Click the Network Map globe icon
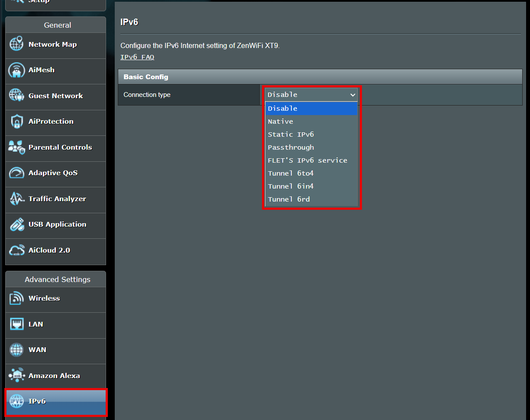 tap(16, 45)
